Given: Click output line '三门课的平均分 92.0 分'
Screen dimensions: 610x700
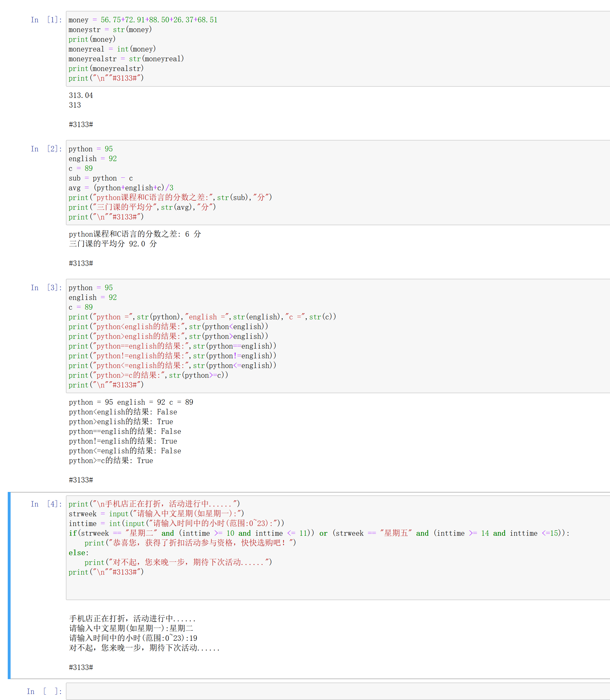Looking at the screenshot, I should coord(113,244).
